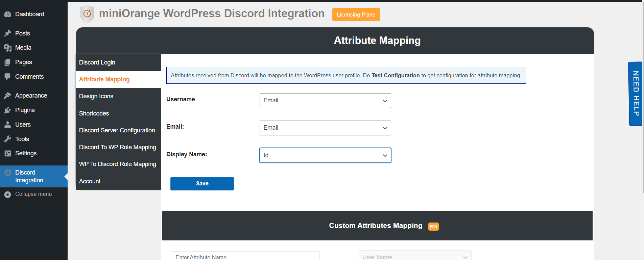Click the "Attribute Mapping" page heading

click(377, 41)
